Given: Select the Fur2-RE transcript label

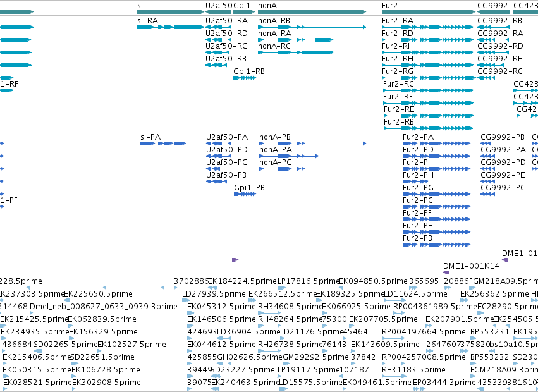Looking at the screenshot, I should (399, 109).
